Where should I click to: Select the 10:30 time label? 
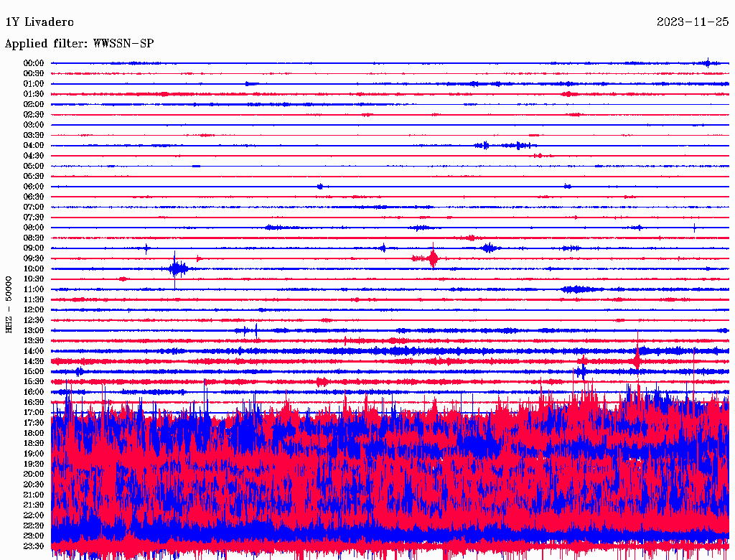click(33, 279)
